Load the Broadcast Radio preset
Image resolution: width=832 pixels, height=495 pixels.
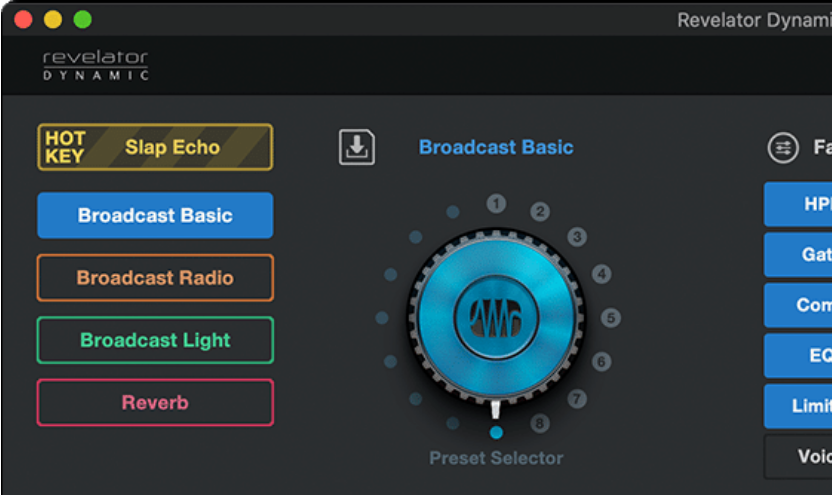[x=155, y=278]
